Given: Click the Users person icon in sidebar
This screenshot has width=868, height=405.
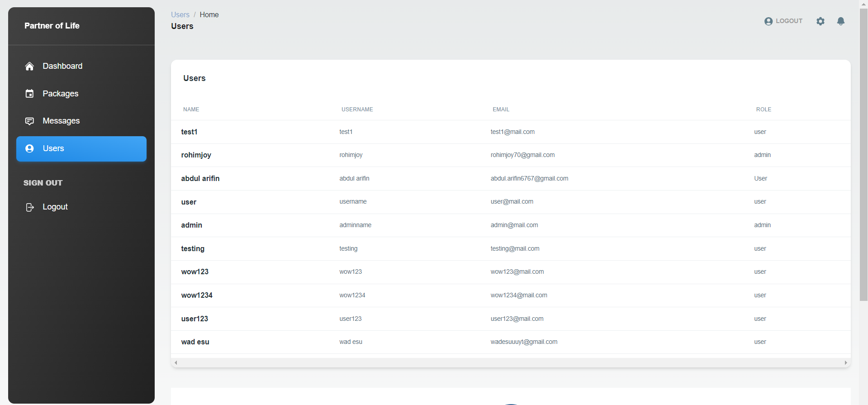Looking at the screenshot, I should [x=29, y=148].
